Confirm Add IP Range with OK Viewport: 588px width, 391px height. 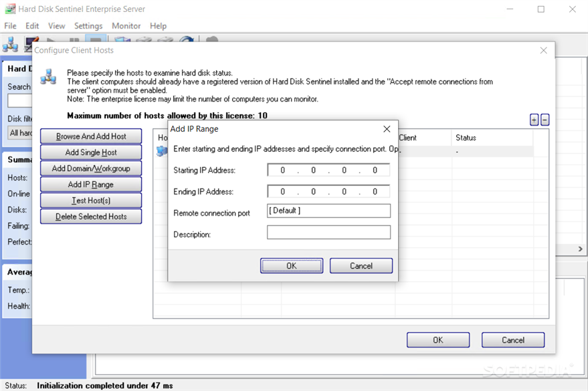point(292,266)
